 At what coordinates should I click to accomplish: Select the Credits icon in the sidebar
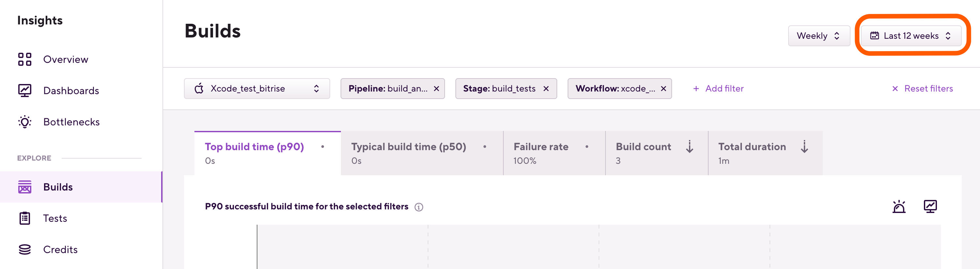click(24, 249)
